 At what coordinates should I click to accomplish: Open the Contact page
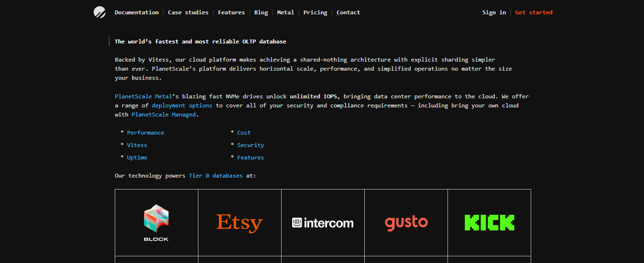pyautogui.click(x=348, y=12)
